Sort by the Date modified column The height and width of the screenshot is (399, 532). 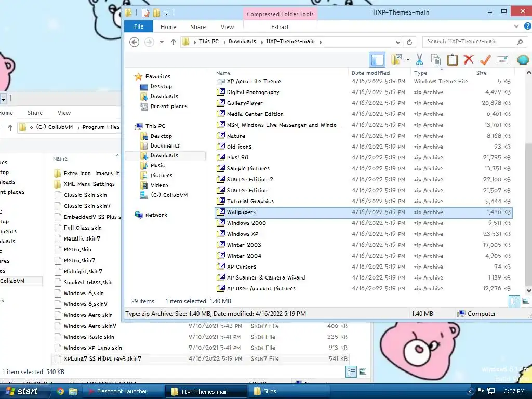(x=370, y=73)
